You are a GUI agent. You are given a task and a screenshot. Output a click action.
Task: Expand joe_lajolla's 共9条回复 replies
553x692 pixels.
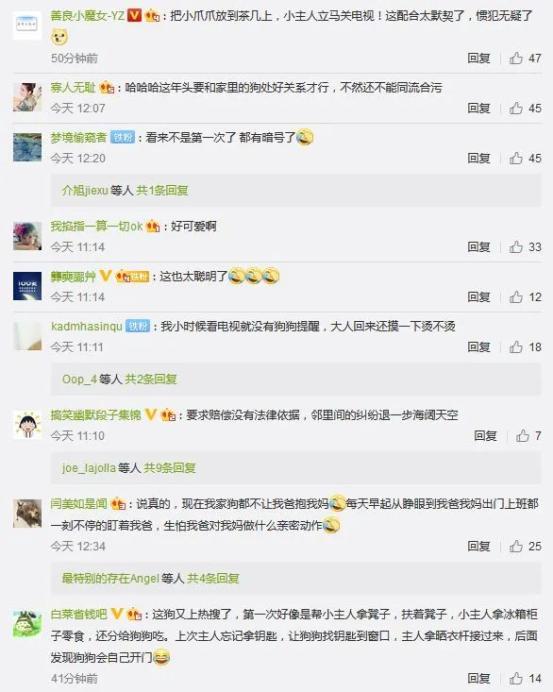(x=169, y=467)
